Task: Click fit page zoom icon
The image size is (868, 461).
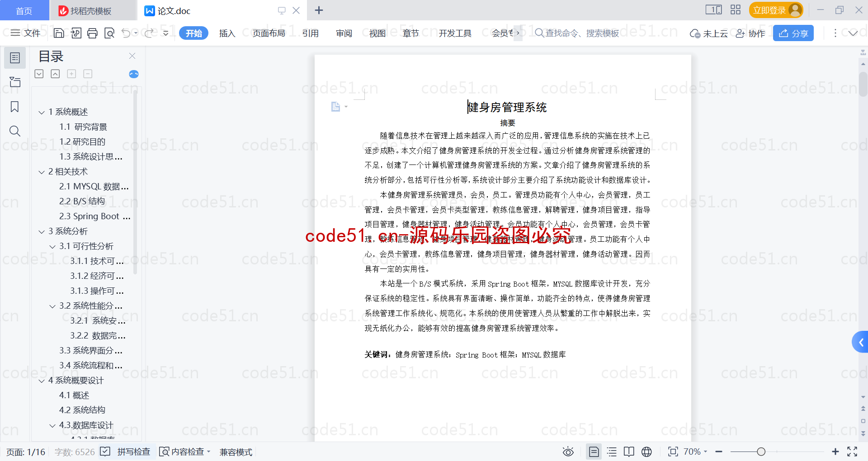Action: click(x=673, y=452)
